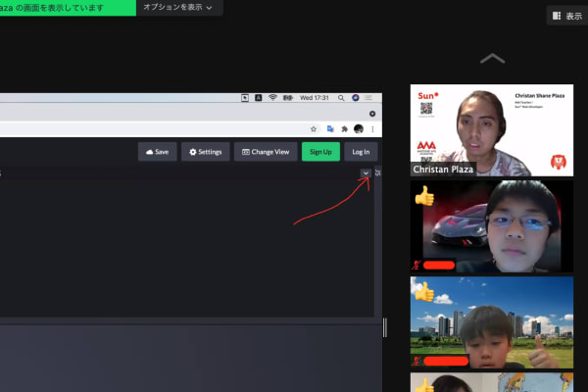Click the Wi-Fi icon in menu bar
The image size is (588, 392).
(x=273, y=98)
